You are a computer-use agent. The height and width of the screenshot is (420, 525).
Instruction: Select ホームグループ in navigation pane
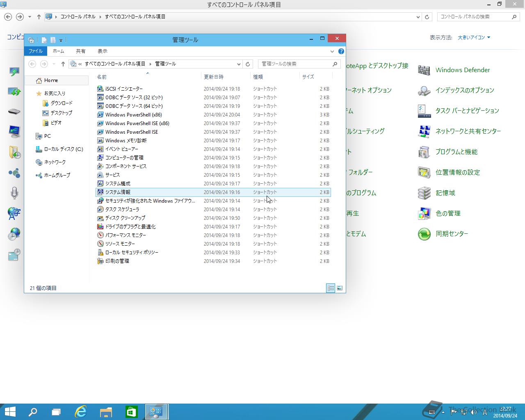57,175
